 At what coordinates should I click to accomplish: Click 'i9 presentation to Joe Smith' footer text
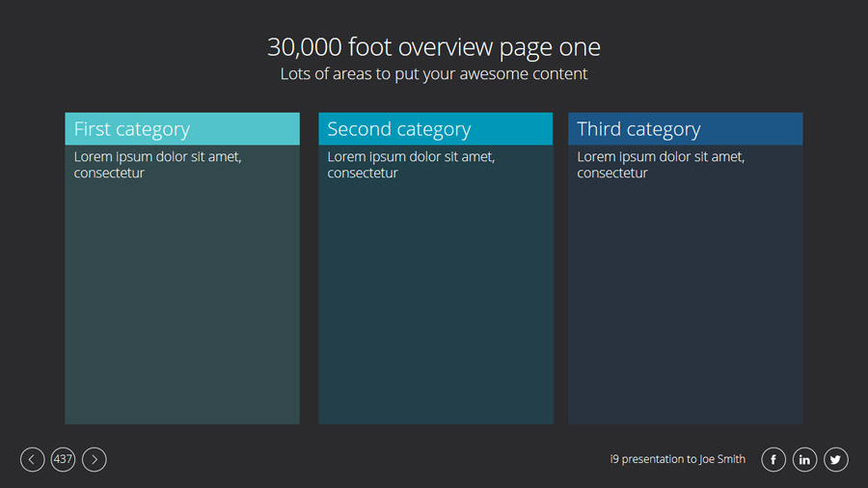pyautogui.click(x=678, y=459)
